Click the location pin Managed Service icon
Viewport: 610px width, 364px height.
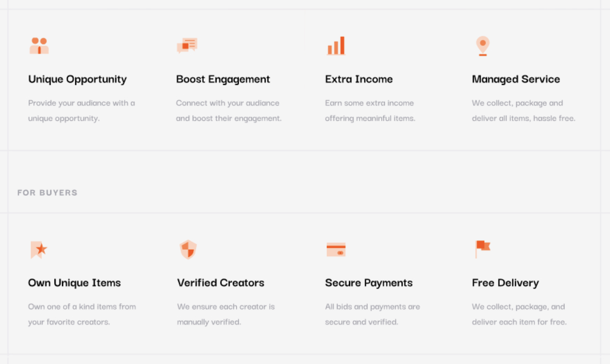pos(482,46)
